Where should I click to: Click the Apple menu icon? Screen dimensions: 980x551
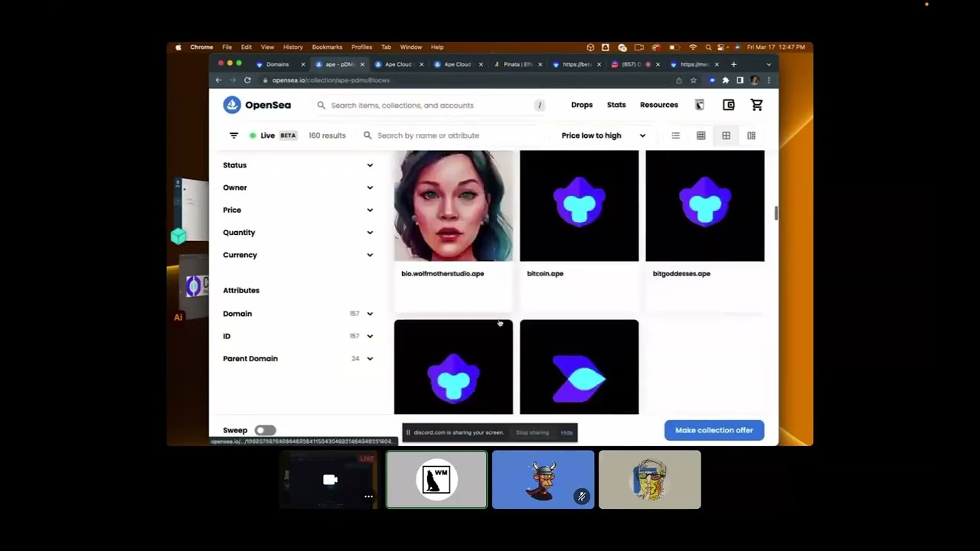pos(179,47)
